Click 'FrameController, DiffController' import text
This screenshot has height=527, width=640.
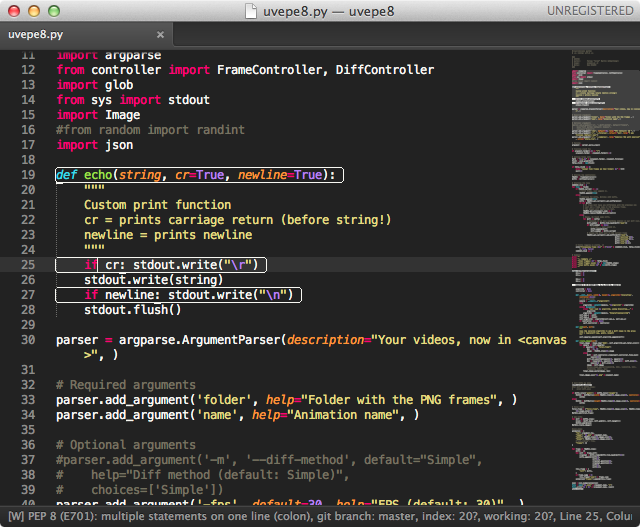click(325, 70)
